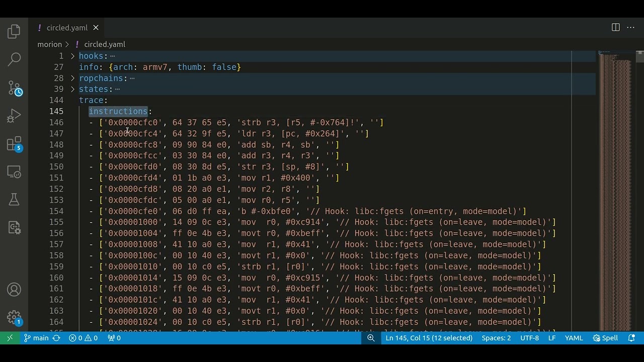Close the circled.yaml tab
The image size is (644, 362).
[96, 28]
